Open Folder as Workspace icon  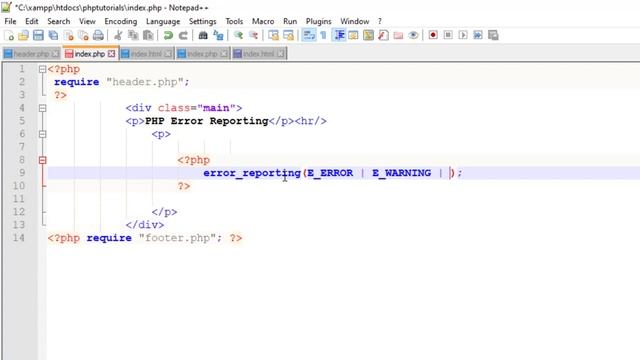[398, 36]
